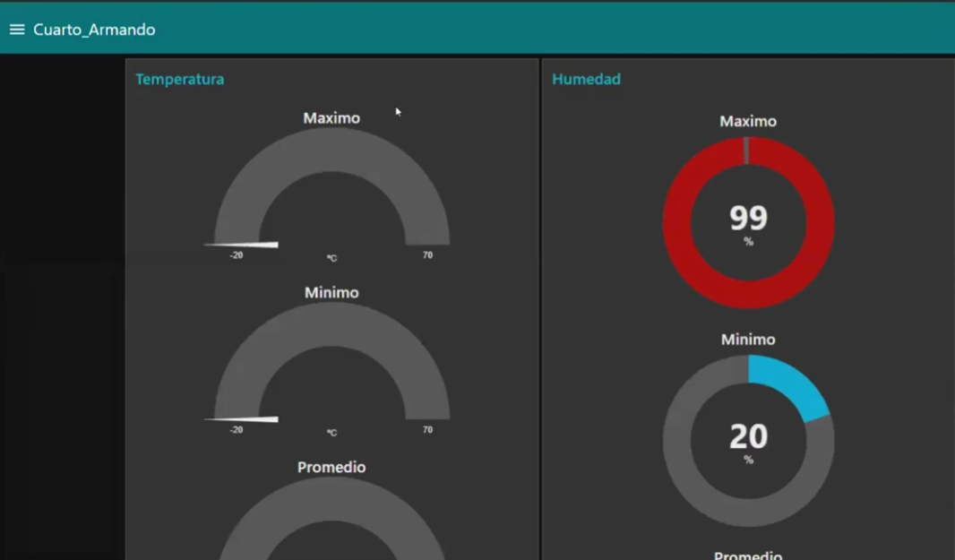Click the Maximo label above temperature gauge
955x560 pixels.
coord(331,117)
